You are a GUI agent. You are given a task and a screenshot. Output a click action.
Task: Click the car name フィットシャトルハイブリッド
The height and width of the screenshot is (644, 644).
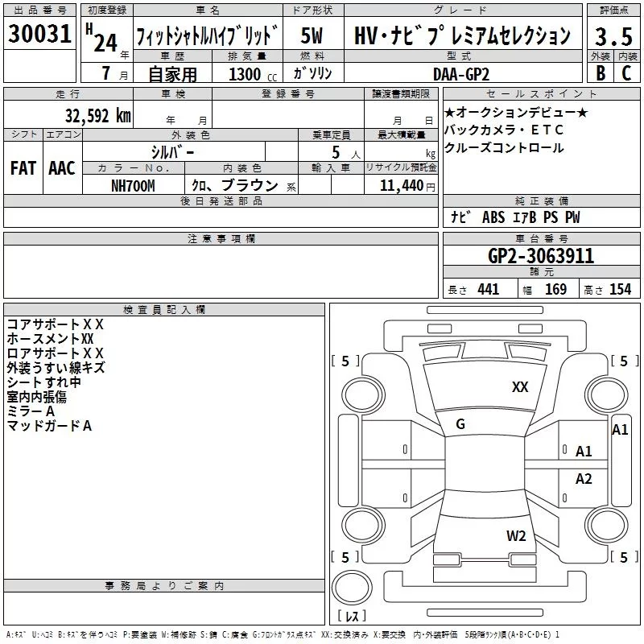[x=207, y=35]
